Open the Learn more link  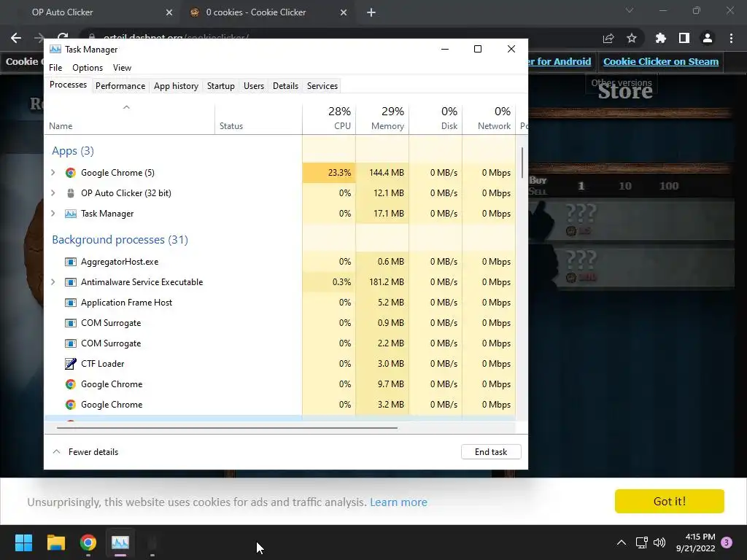point(398,502)
